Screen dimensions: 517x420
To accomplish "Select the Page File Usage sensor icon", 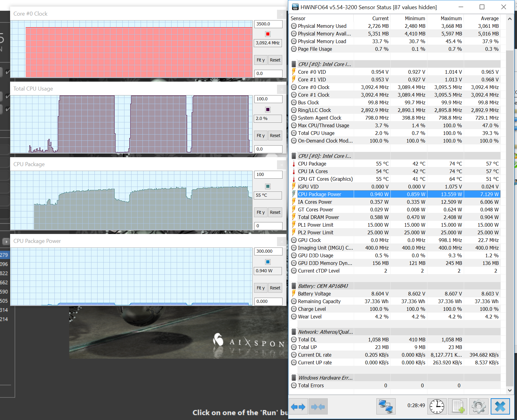I will tap(294, 49).
